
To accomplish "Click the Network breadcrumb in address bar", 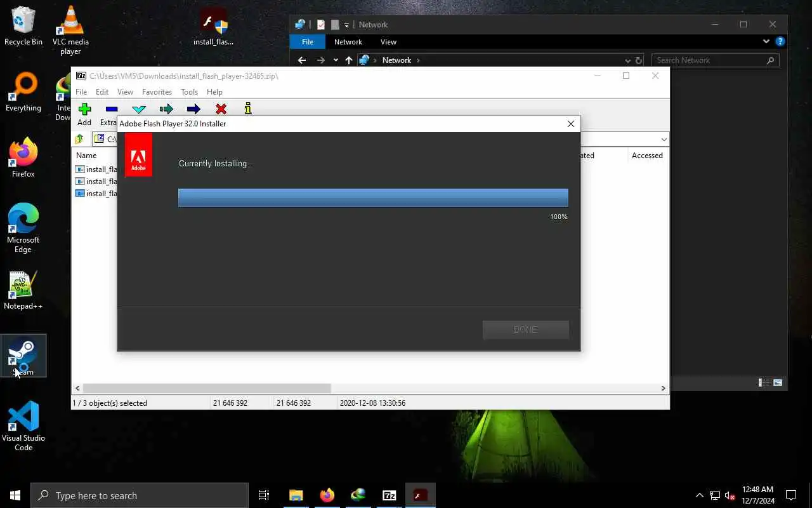I will pos(396,60).
